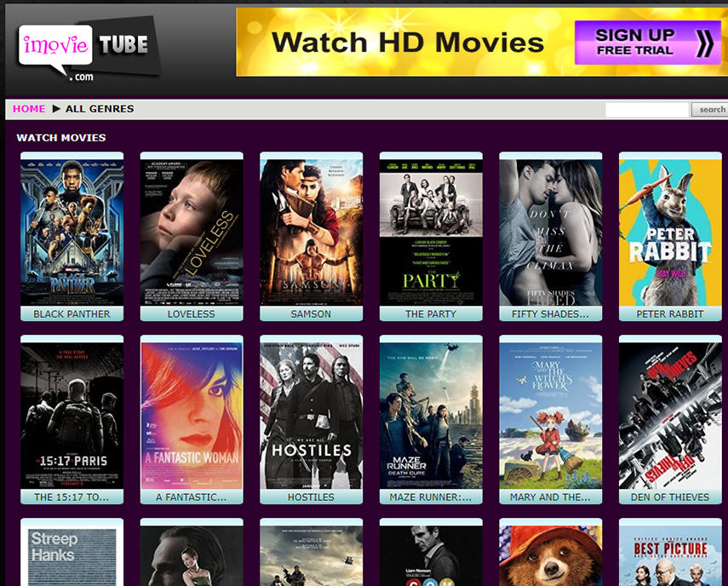Click the DEN OF THIEVES title label

[x=670, y=497]
